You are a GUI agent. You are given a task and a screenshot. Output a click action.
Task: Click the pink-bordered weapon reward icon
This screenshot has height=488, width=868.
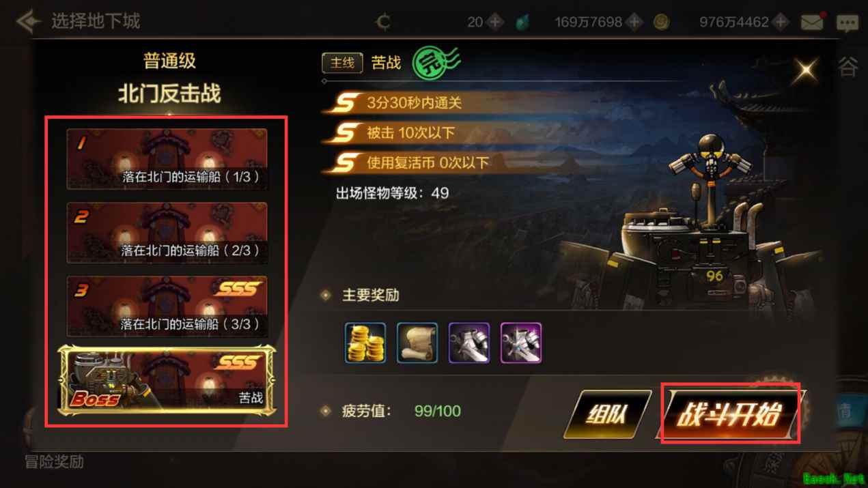(x=521, y=343)
